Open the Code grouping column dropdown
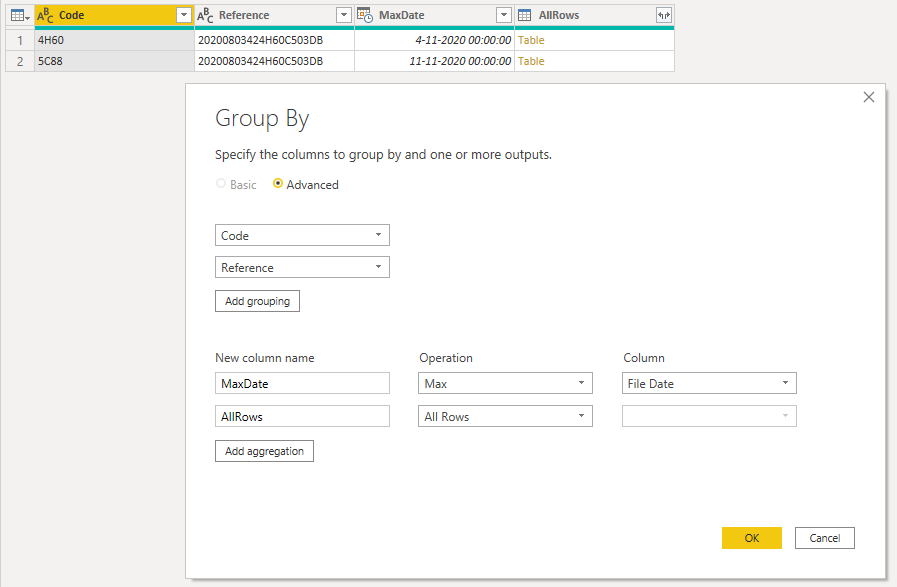Viewport: 897px width, 587px height. [x=302, y=235]
